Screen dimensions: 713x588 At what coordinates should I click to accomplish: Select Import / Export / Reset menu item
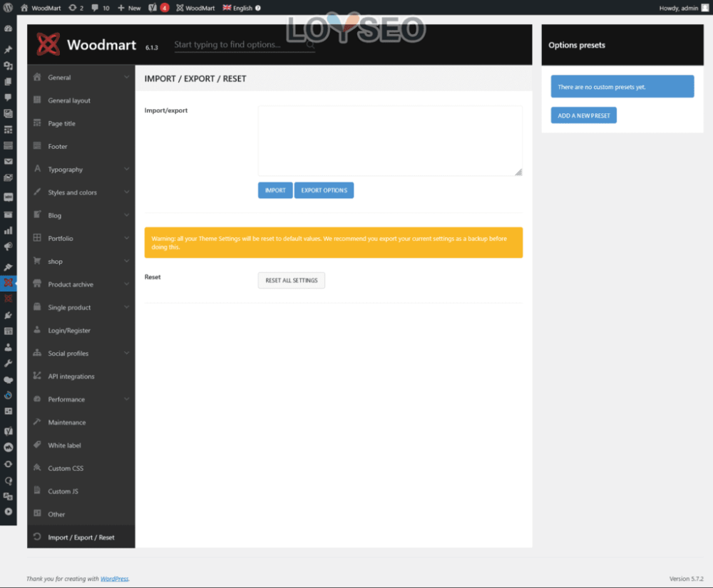click(x=81, y=537)
